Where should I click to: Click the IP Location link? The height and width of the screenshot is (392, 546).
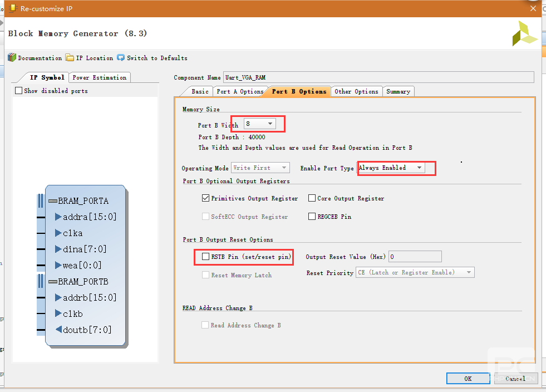click(95, 58)
